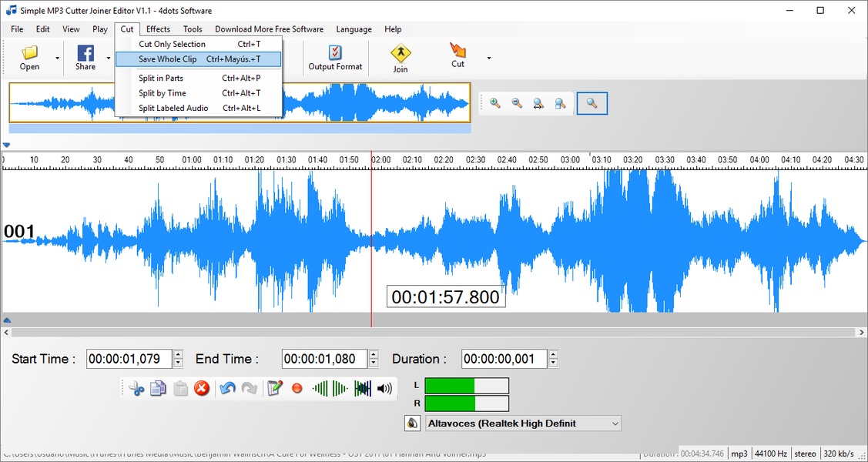Image resolution: width=868 pixels, height=462 pixels.
Task: Click the zoom in magnifier icon
Action: 495,103
